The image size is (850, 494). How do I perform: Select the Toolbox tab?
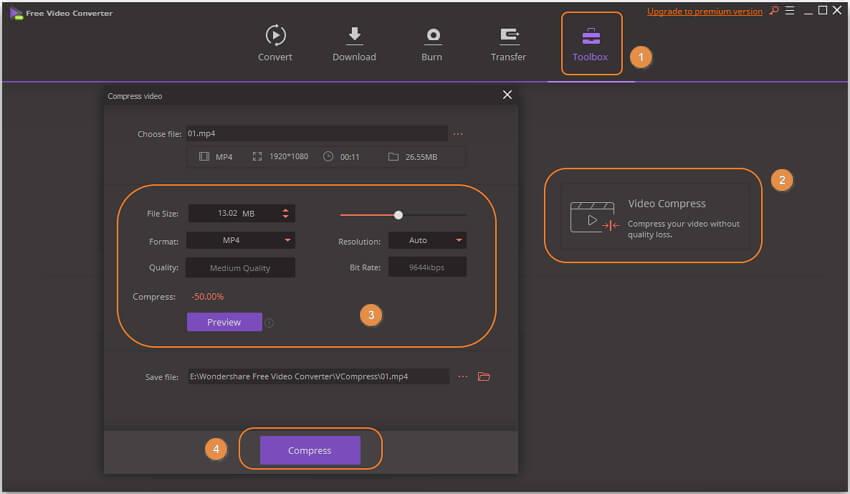point(590,44)
